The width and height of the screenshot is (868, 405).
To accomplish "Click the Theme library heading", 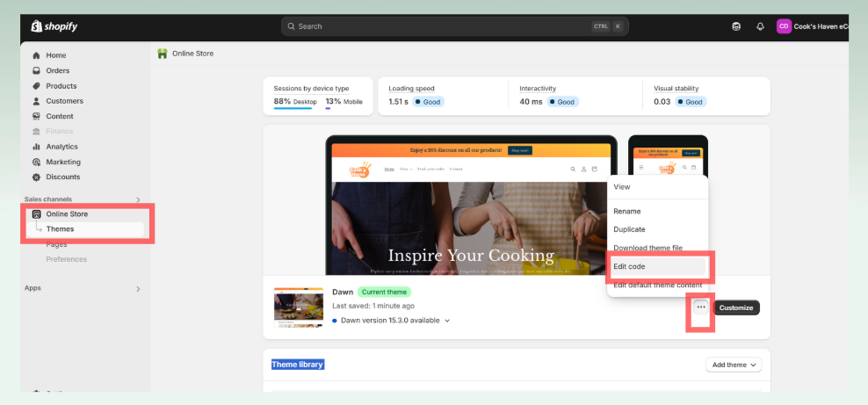I will pyautogui.click(x=297, y=365).
